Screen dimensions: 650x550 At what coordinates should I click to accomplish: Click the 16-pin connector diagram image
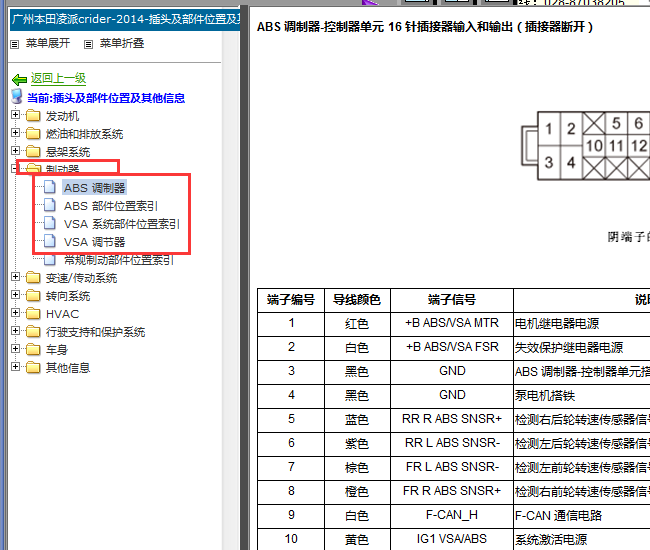click(x=585, y=145)
